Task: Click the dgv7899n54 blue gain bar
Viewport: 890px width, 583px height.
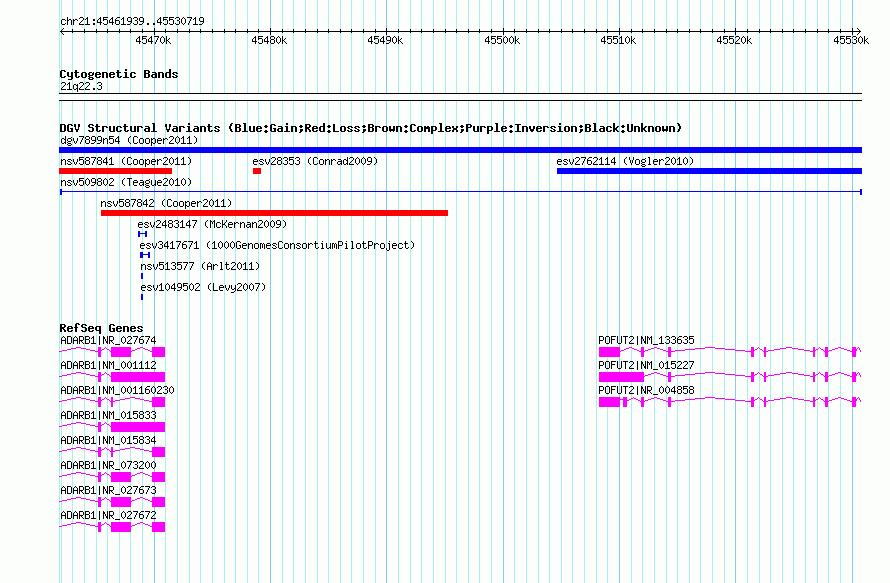Action: (x=460, y=150)
